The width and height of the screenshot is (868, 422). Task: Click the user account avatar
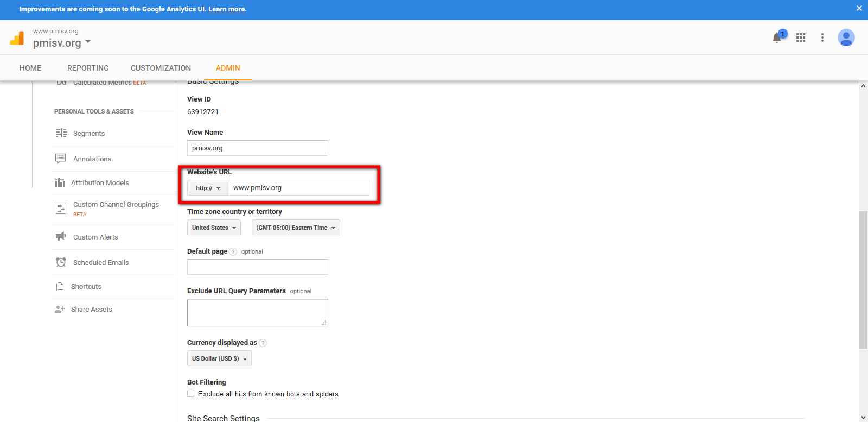[846, 37]
